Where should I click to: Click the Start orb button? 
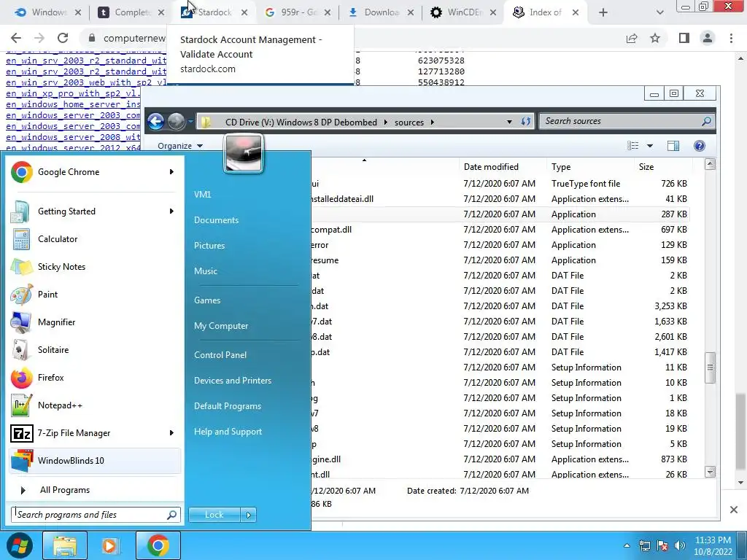pos(19,545)
